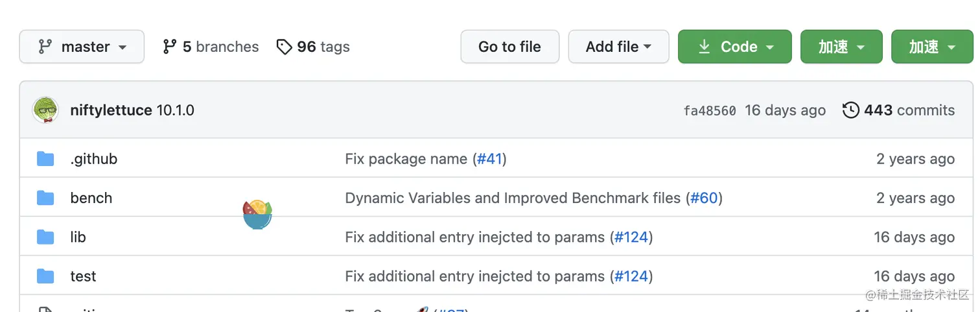Open the #60 pull request link
The width and height of the screenshot is (980, 312).
click(704, 198)
